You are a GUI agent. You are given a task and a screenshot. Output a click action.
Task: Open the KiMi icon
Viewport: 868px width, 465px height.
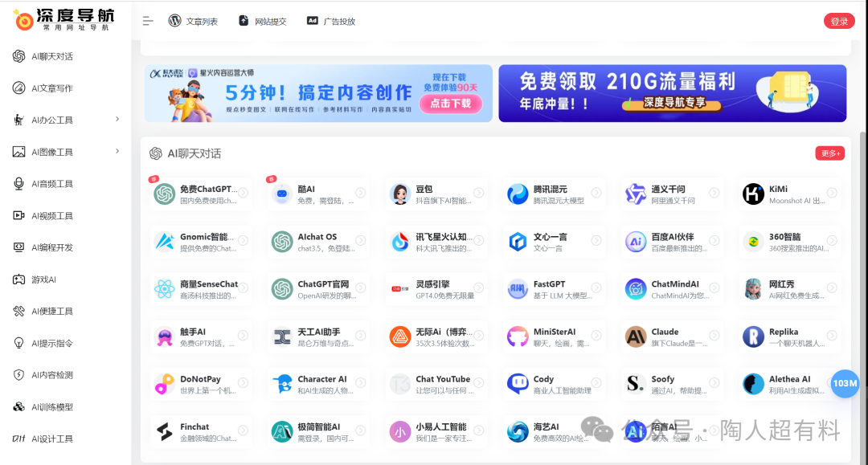tap(753, 194)
